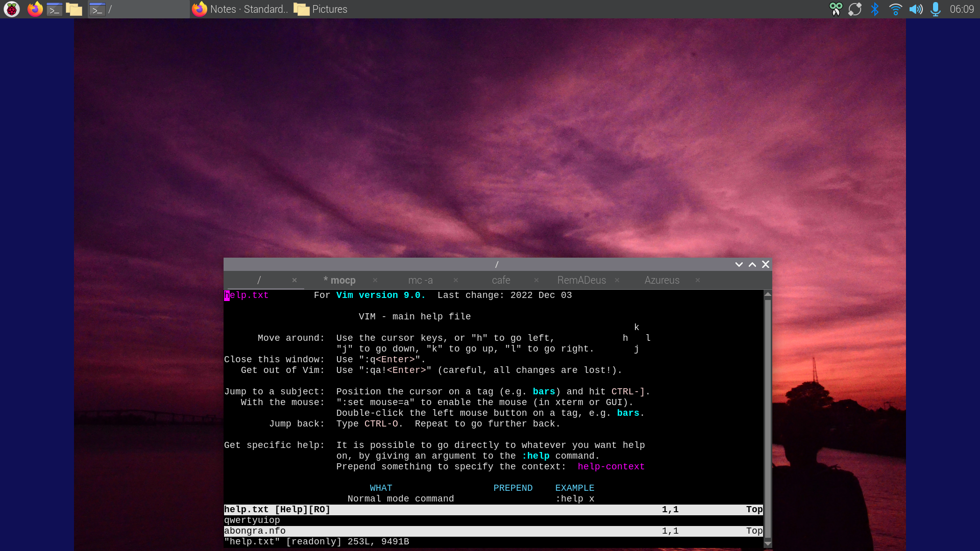The height and width of the screenshot is (551, 980).
Task: Open the Wi-Fi network menu
Action: (x=895, y=9)
